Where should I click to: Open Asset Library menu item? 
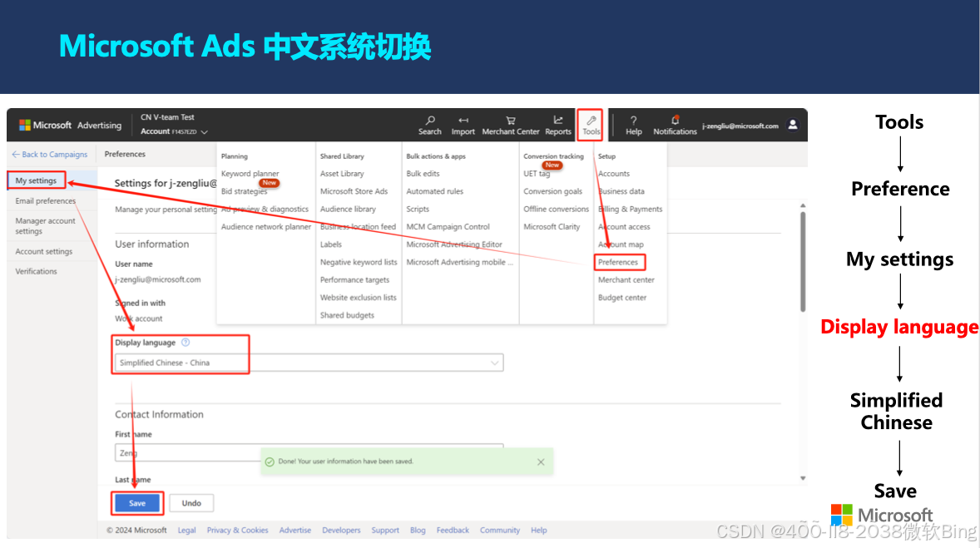point(342,174)
